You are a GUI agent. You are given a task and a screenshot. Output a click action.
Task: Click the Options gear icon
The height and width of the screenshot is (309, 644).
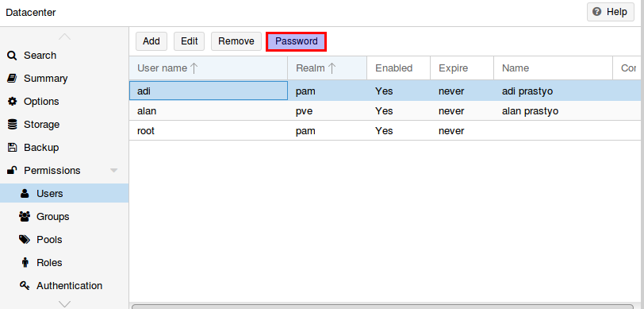(x=13, y=102)
